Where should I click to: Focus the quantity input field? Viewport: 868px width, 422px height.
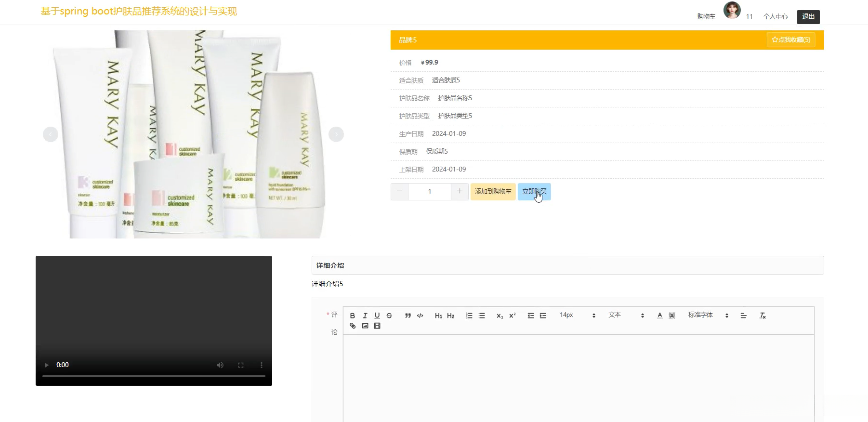click(x=430, y=192)
